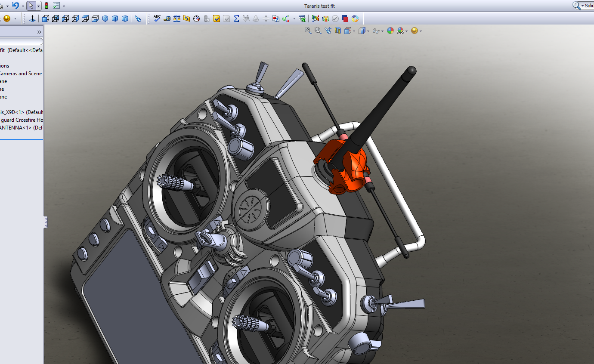Open the Select tool dropdown arrow
This screenshot has width=594, height=364.
[x=38, y=6]
